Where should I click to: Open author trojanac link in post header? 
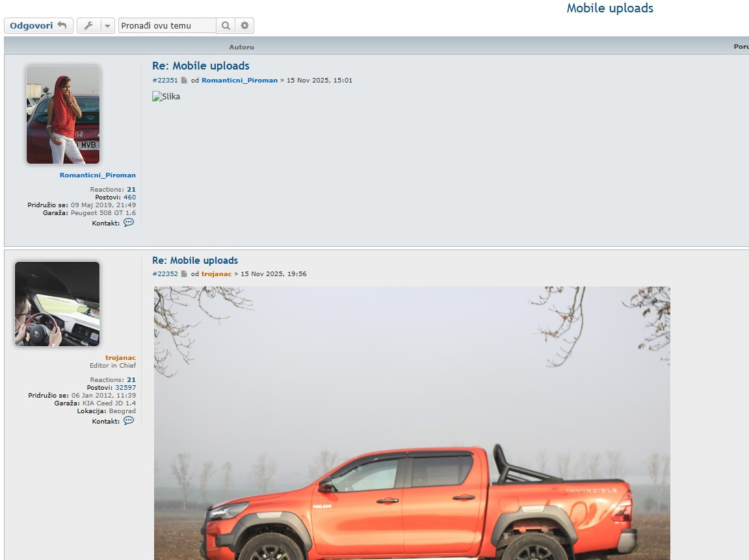[217, 274]
